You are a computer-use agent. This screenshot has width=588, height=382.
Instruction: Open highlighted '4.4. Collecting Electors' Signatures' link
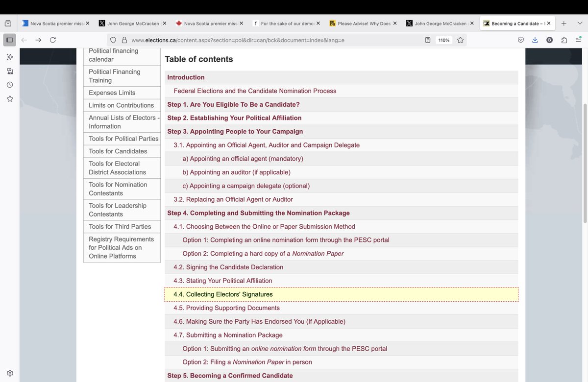click(x=223, y=294)
